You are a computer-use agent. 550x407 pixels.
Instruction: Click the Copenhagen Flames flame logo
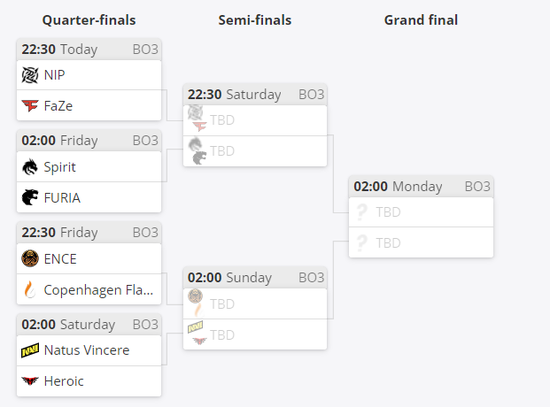(30, 289)
